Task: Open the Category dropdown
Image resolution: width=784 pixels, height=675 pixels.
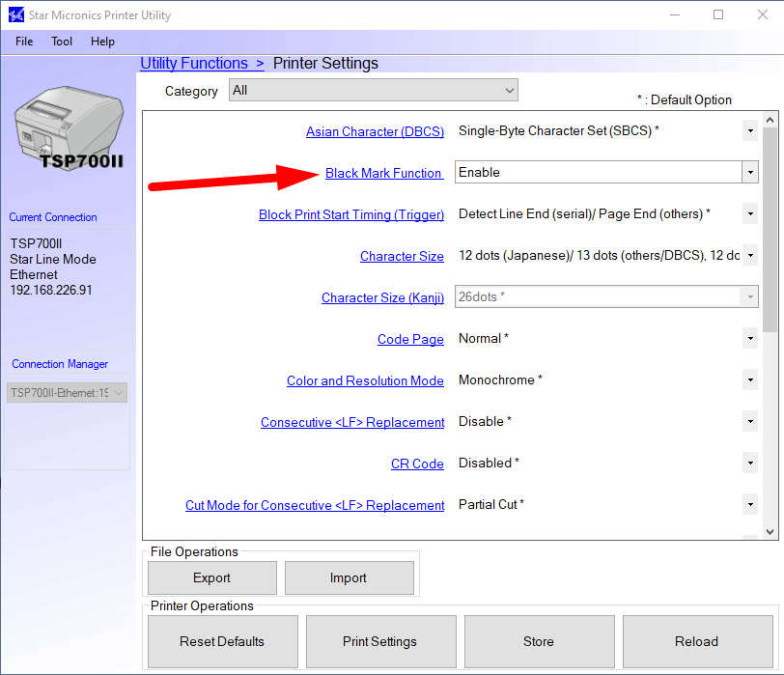Action: 374,91
